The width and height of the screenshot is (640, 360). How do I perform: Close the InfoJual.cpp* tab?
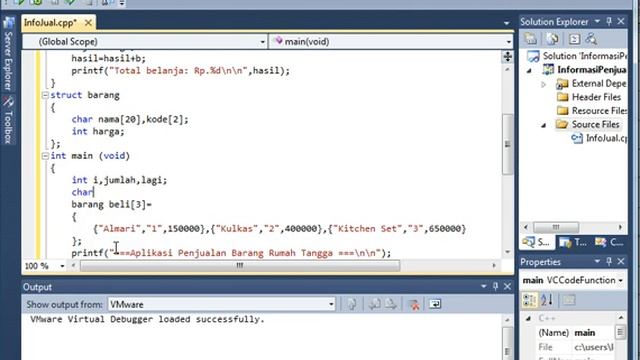pos(88,23)
